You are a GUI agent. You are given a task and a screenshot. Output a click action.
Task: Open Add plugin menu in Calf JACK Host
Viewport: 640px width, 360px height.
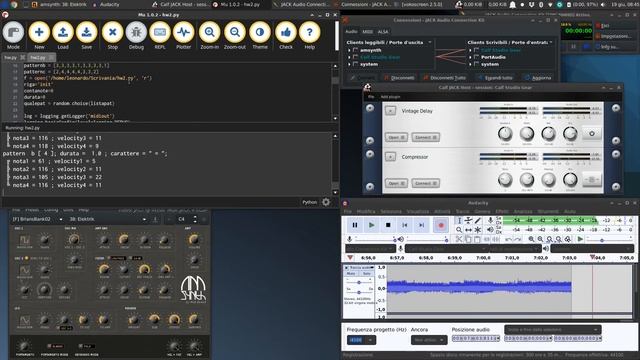point(390,97)
